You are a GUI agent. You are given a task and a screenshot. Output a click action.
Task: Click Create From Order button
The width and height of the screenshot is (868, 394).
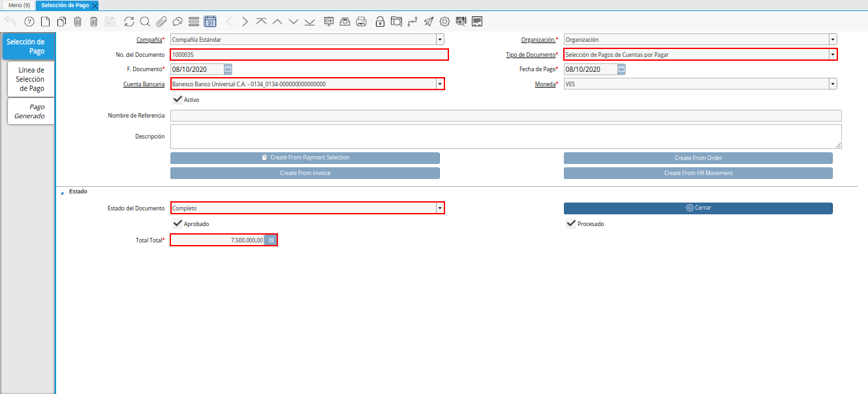[698, 157]
